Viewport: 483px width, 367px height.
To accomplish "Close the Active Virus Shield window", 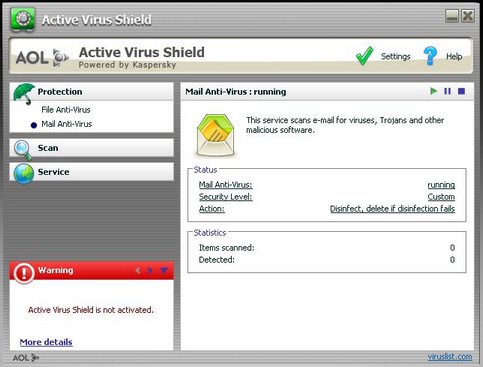I will click(x=468, y=16).
